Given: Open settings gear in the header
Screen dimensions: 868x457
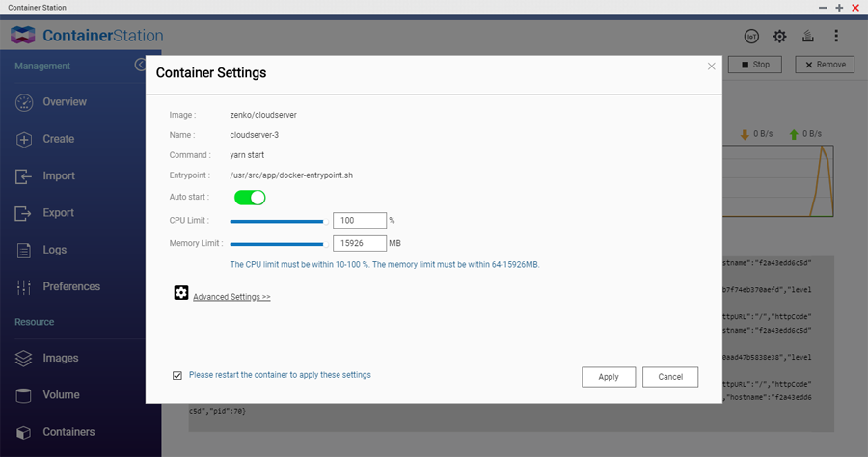Looking at the screenshot, I should (779, 37).
